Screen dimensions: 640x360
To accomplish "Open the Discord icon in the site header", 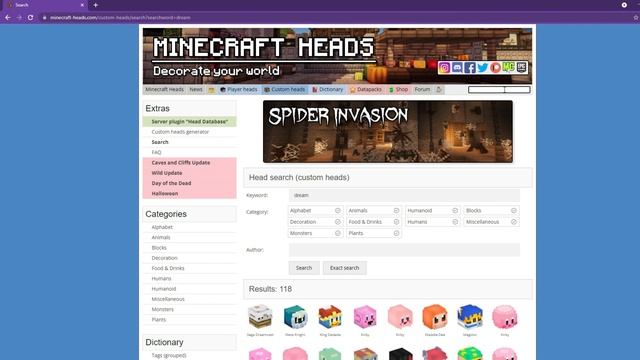I will coord(457,67).
